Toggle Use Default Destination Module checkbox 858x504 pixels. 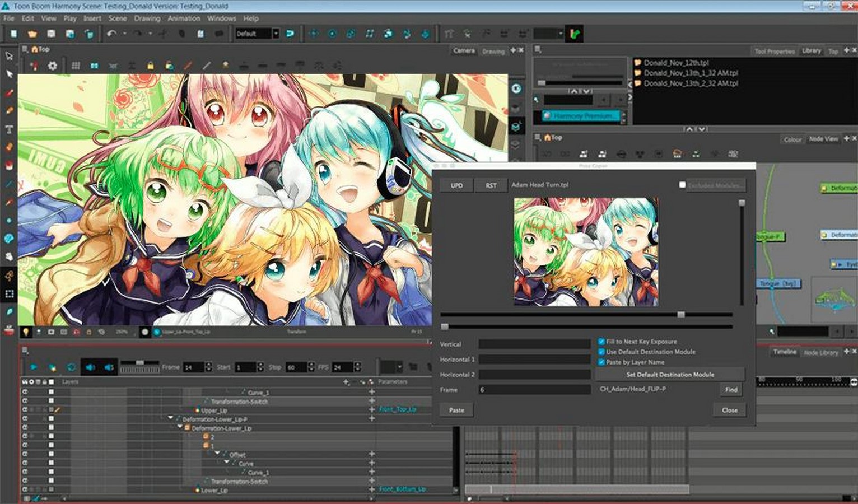point(601,352)
